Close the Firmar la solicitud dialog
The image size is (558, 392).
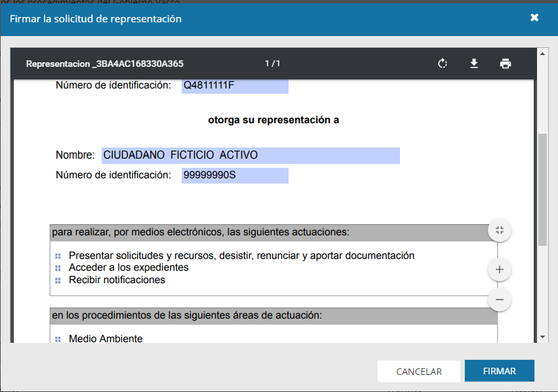tap(534, 18)
